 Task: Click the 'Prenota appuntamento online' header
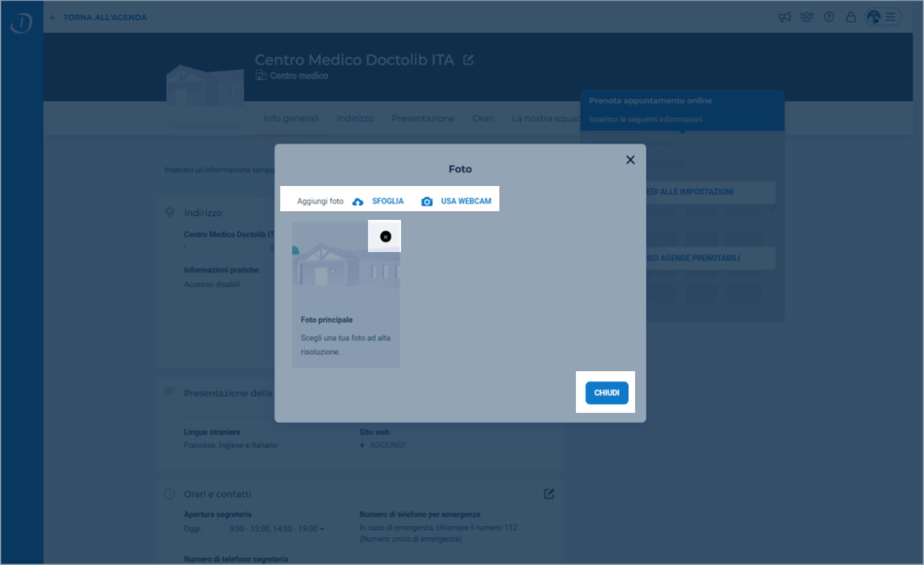pyautogui.click(x=650, y=101)
